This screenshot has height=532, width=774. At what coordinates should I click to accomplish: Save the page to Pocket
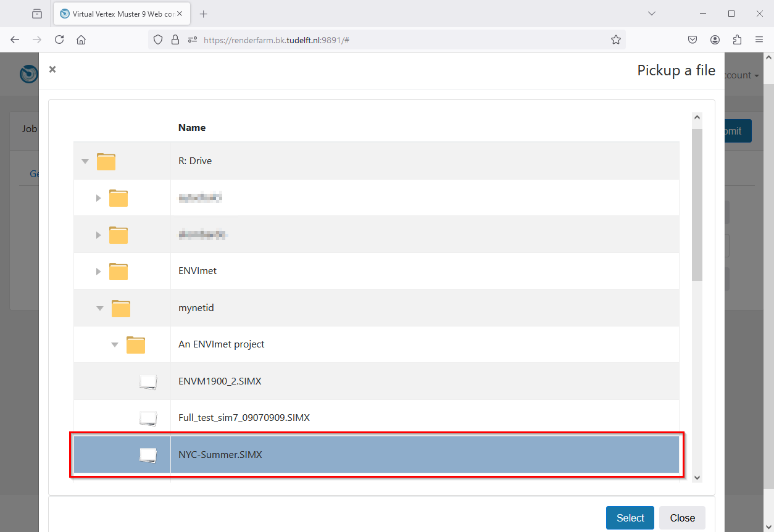693,39
